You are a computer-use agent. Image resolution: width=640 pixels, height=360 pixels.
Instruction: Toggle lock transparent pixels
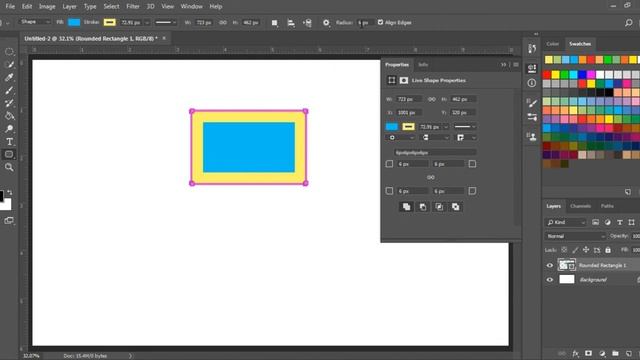564,250
